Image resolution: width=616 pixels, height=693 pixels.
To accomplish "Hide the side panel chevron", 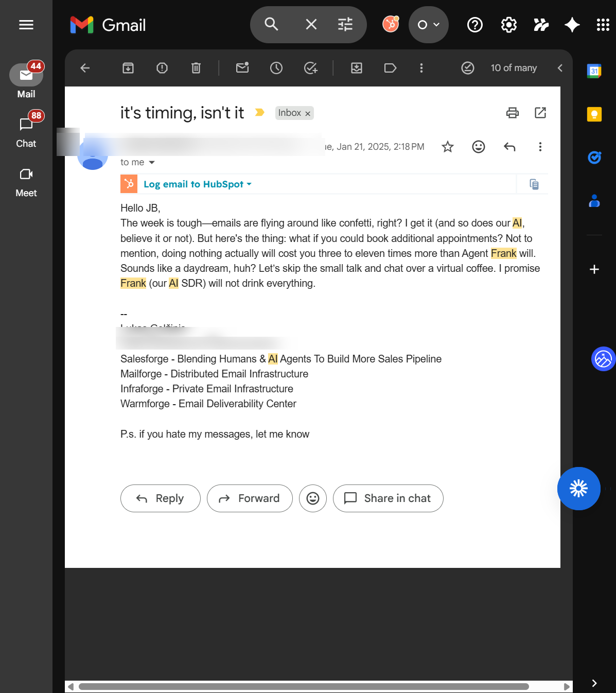I will pyautogui.click(x=594, y=683).
